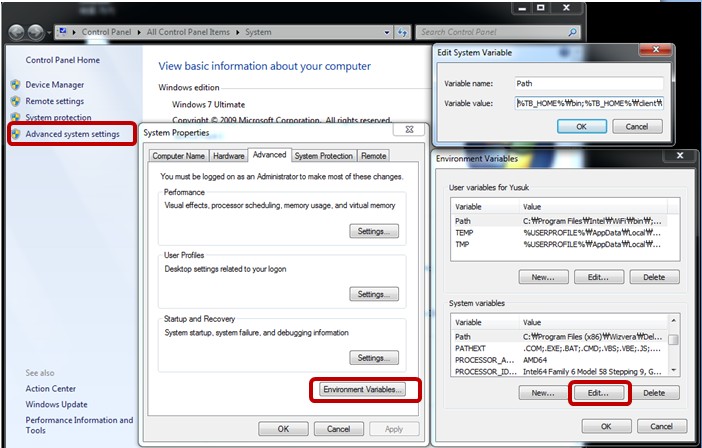Click the Device Manager shield icon
The width and height of the screenshot is (702, 448).
(15, 85)
